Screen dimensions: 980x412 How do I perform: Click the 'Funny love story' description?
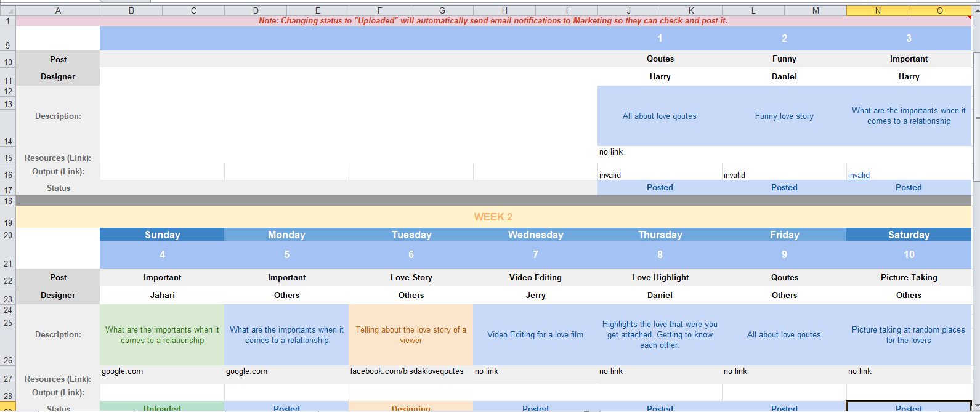784,116
